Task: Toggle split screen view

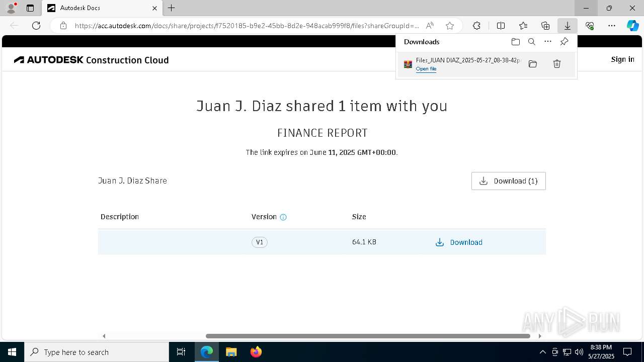Action: (501, 26)
